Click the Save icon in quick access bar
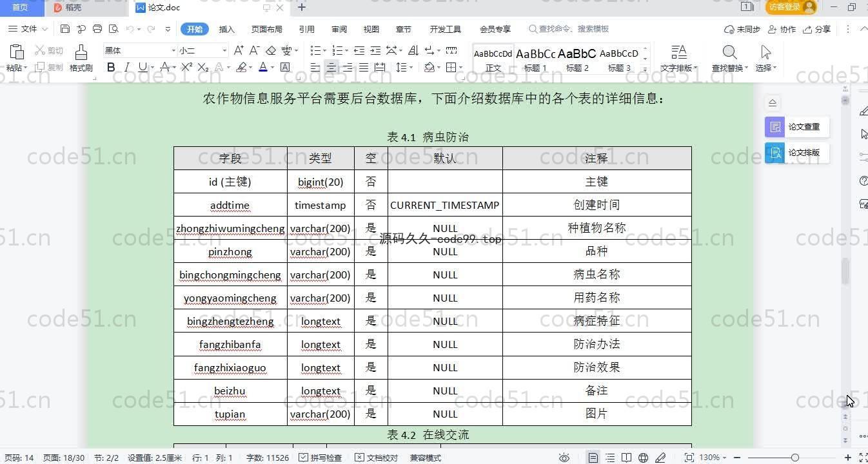Image resolution: width=868 pixels, height=464 pixels. [x=65, y=29]
